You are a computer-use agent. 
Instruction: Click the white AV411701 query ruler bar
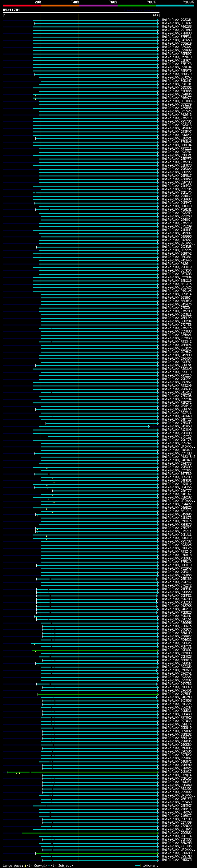[81, 12]
